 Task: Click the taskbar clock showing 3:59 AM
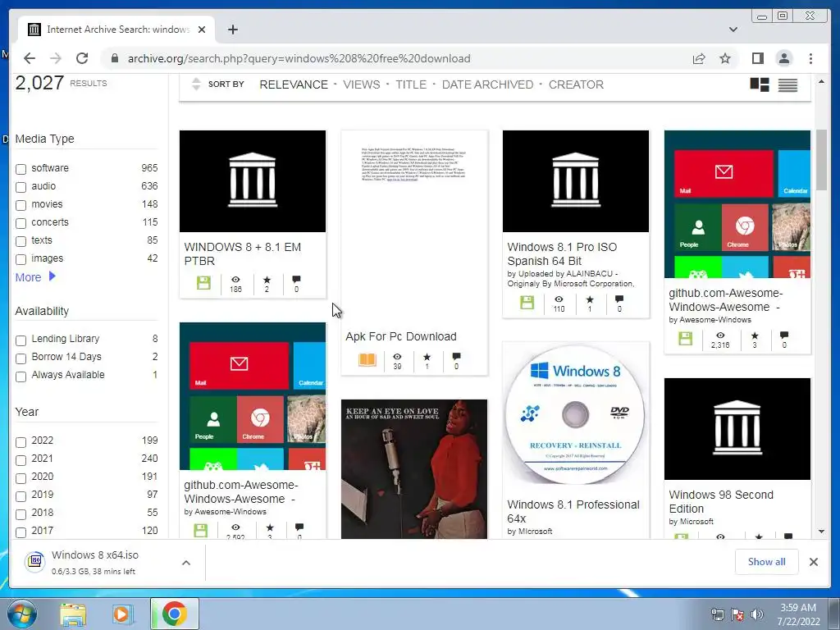[798, 614]
